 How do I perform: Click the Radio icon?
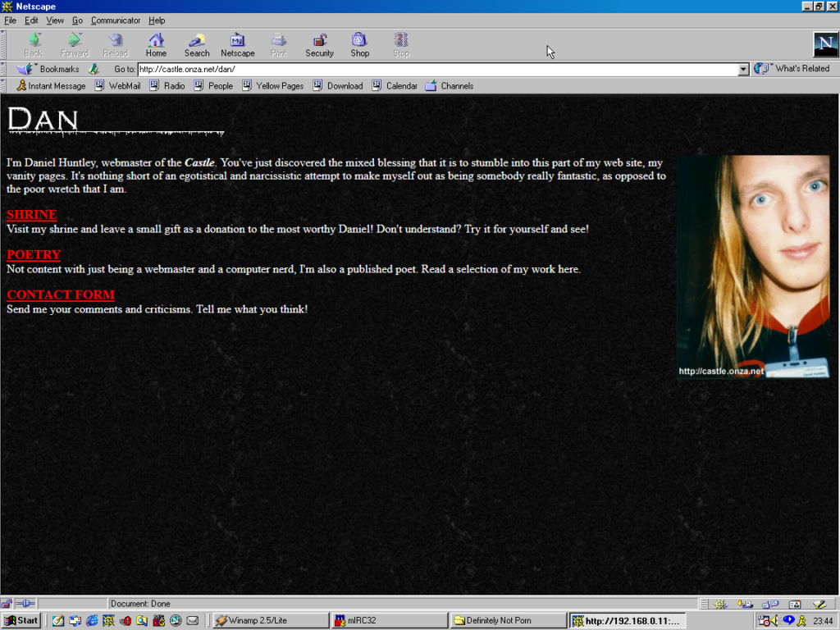click(167, 85)
